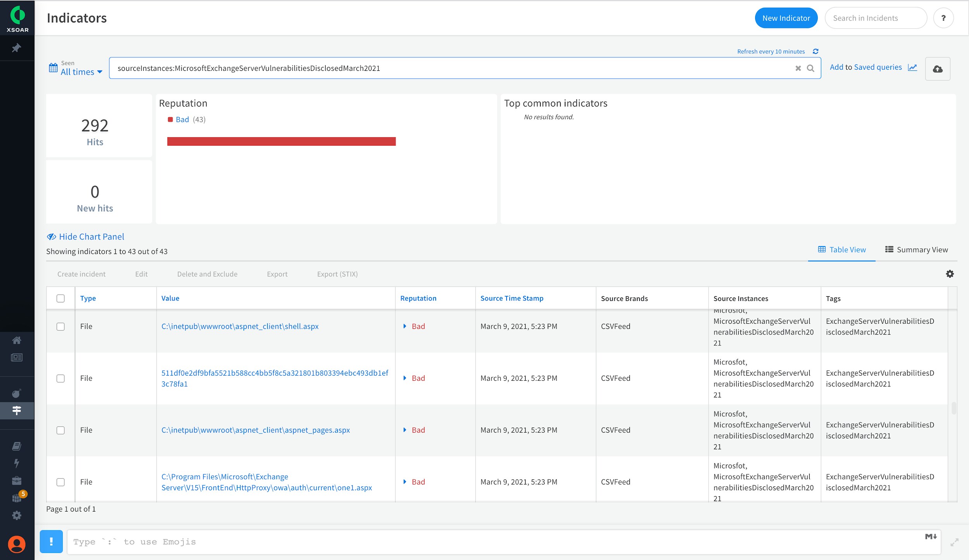Focus the Emojis chat input box
This screenshot has width=969, height=560.
[504, 542]
